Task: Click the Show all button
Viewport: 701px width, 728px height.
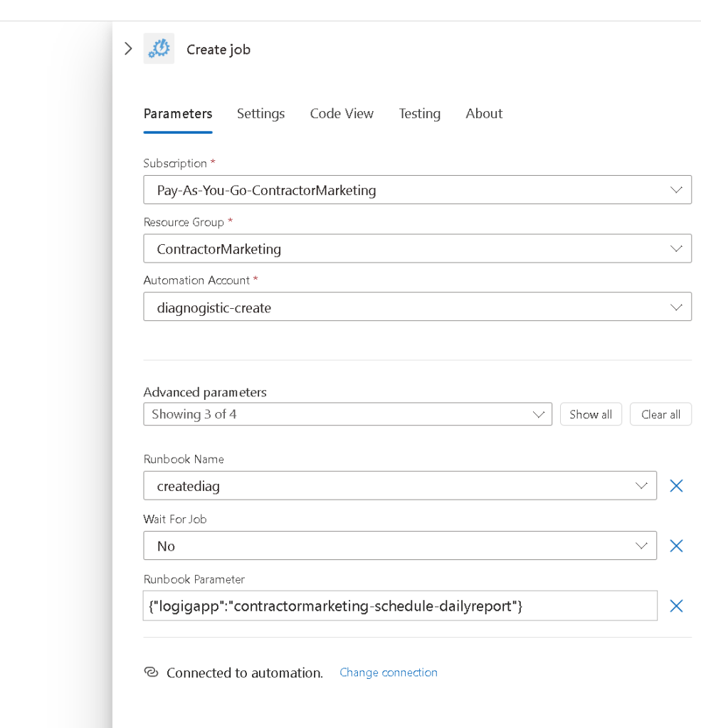Action: tap(591, 414)
